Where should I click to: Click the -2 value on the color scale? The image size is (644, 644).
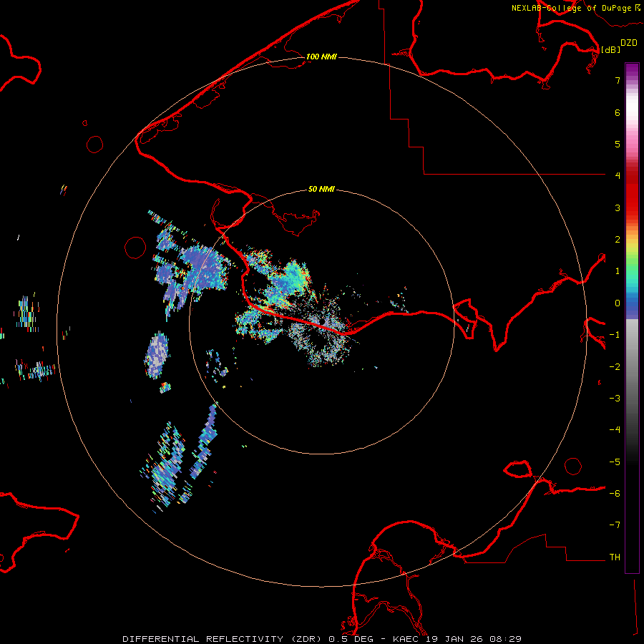(615, 367)
